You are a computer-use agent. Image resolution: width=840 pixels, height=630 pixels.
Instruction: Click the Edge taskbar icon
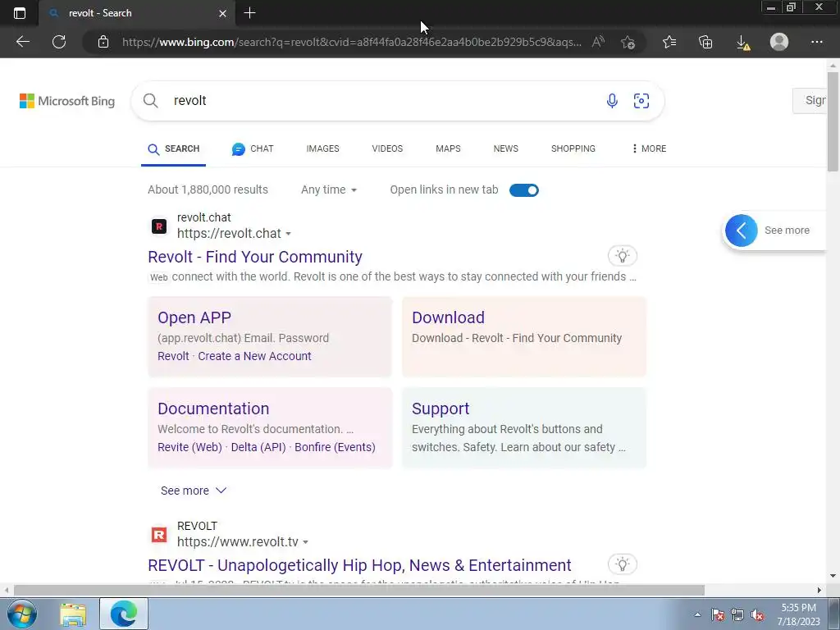pyautogui.click(x=123, y=614)
